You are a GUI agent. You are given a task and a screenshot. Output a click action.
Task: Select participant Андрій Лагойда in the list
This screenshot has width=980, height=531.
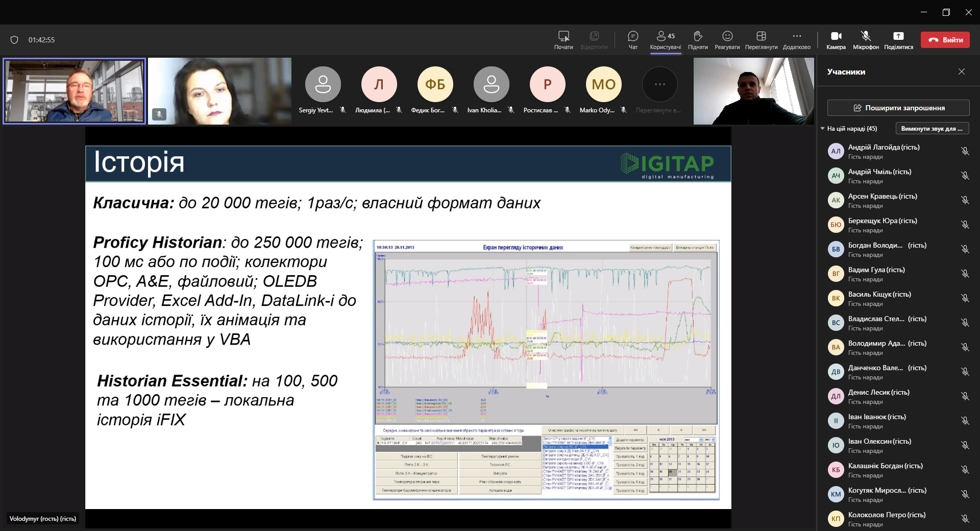[x=898, y=151]
